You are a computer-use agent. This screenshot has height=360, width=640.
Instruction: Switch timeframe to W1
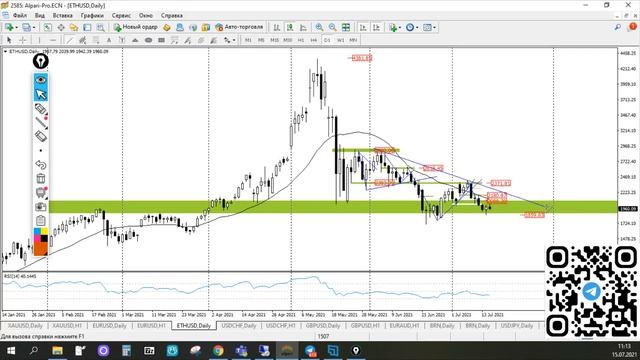click(340, 40)
